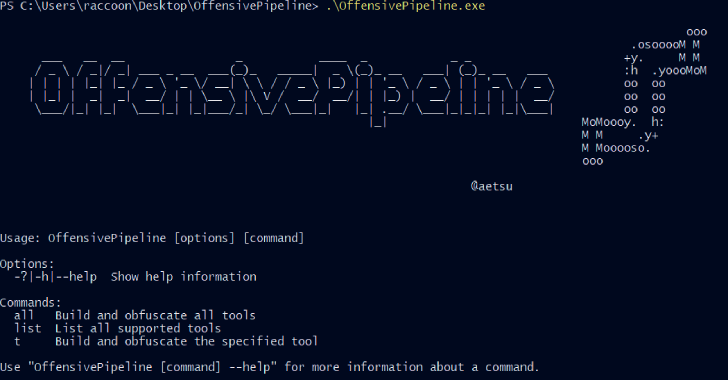Click the [options] placeholder in usage
The image size is (728, 380).
tap(204, 238)
